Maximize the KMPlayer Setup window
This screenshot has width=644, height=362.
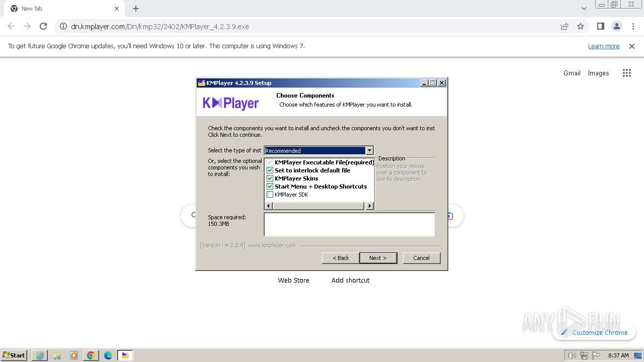(433, 83)
